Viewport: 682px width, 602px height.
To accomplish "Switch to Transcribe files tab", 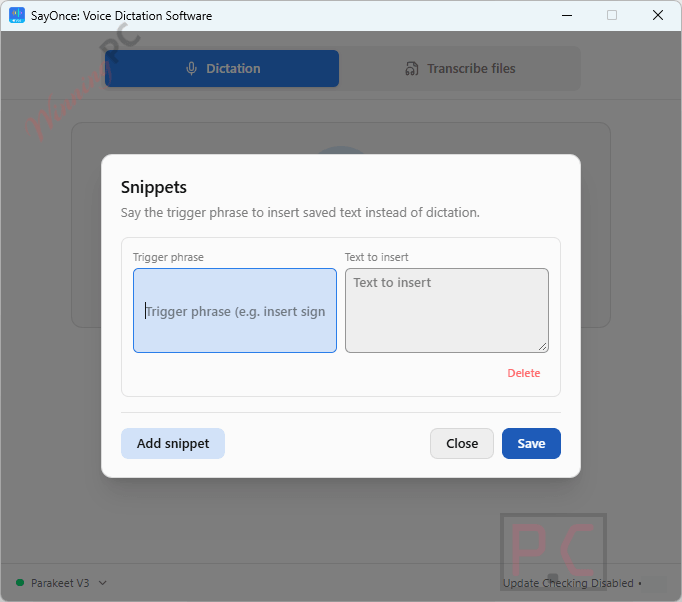I will click(460, 68).
